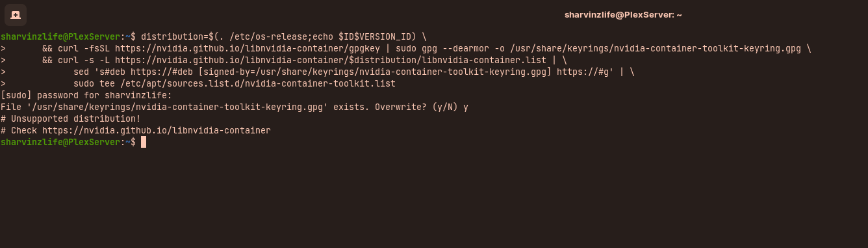
Task: Click the bottom sharvinzlife@PlexServer prompt
Action: [x=61, y=142]
